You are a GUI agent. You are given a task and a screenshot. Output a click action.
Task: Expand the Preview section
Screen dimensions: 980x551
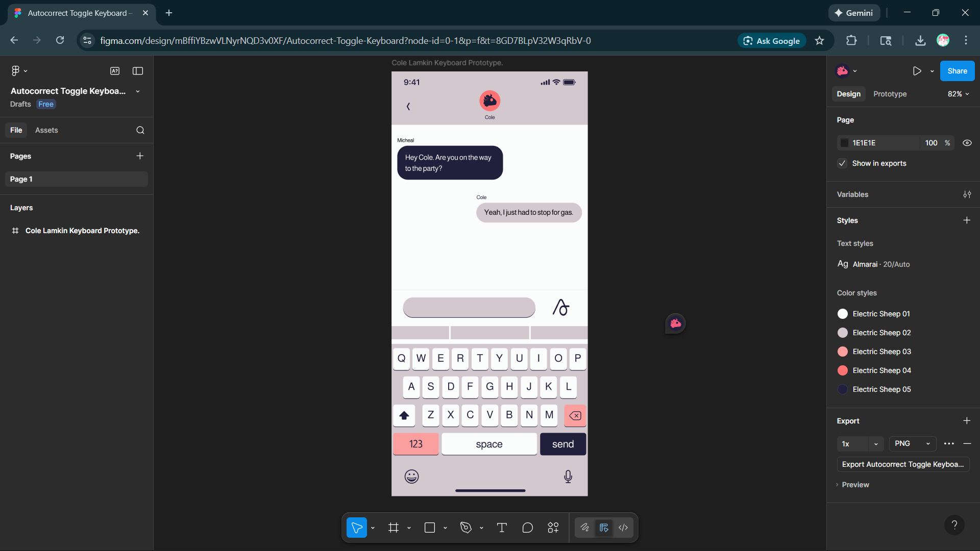855,485
